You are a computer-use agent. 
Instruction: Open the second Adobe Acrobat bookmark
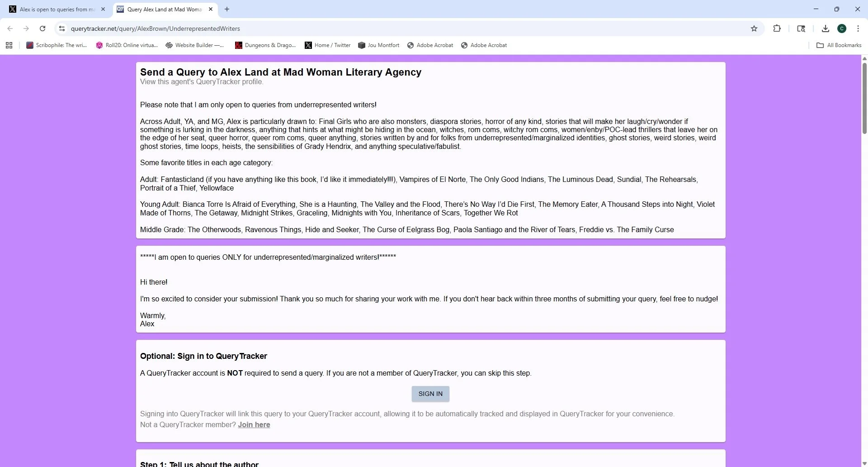484,45
